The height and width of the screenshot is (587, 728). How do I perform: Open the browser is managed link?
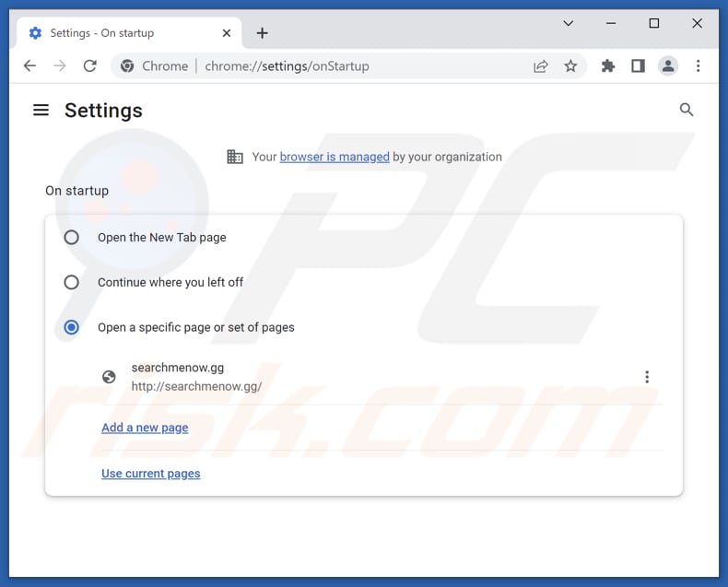335,157
